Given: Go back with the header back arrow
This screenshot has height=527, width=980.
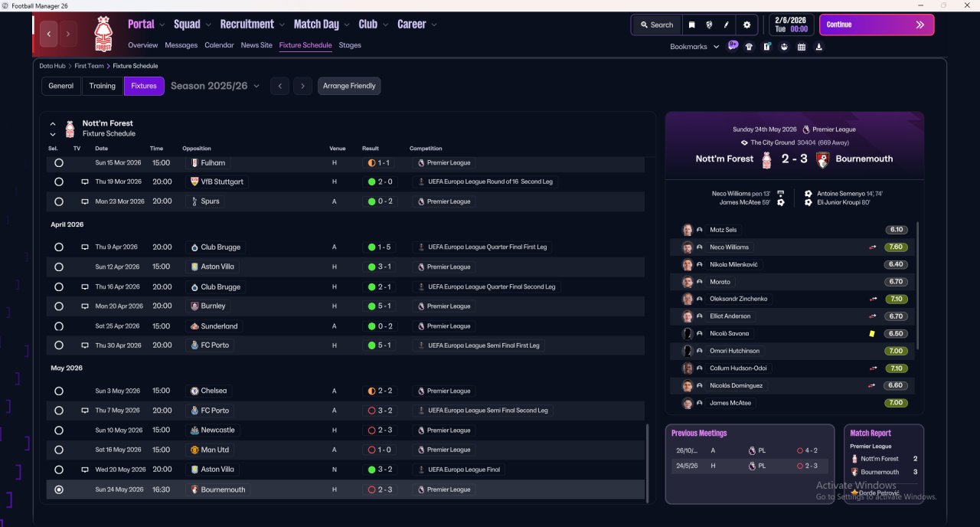Looking at the screenshot, I should tap(49, 34).
